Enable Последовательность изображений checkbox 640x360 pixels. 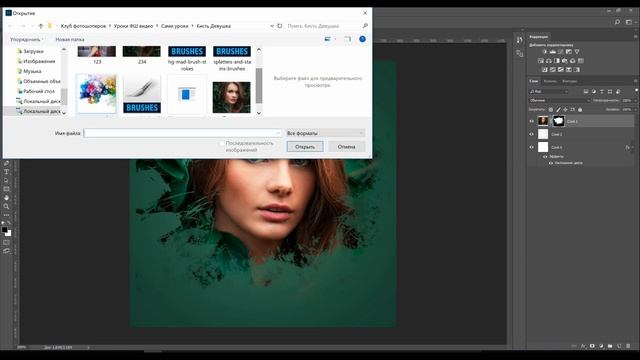coord(222,143)
